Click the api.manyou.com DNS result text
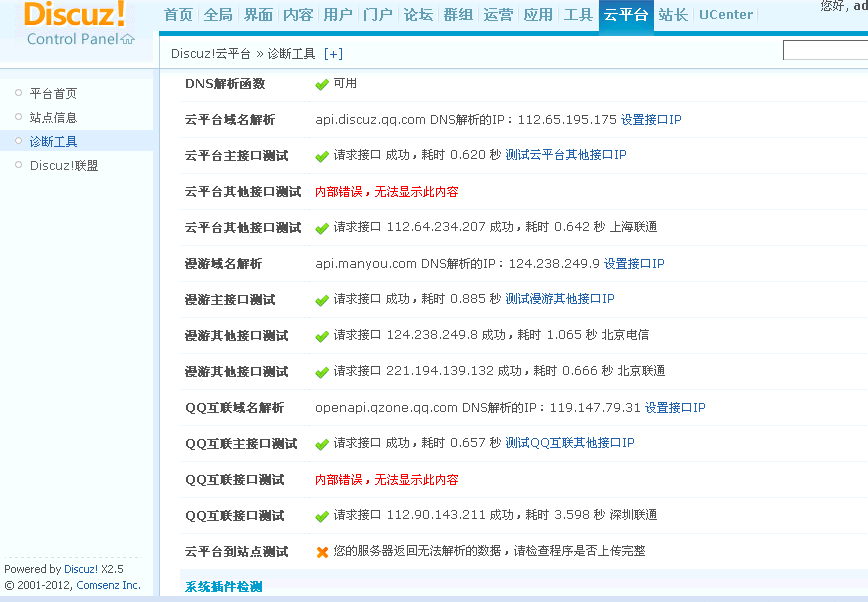The height and width of the screenshot is (602, 868). [457, 264]
